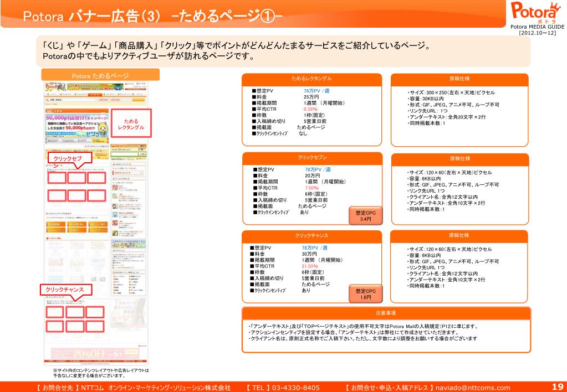Viewport: 567px width, 392px height.
Task: Click the company name "NTTコム オンライン・マーケティング・ソリューション株式会社"
Action: pyautogui.click(x=156, y=388)
